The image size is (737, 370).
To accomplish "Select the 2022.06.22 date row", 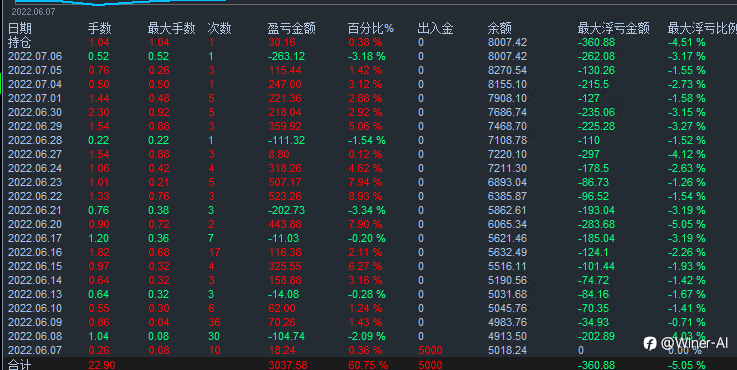I will 35,196.
